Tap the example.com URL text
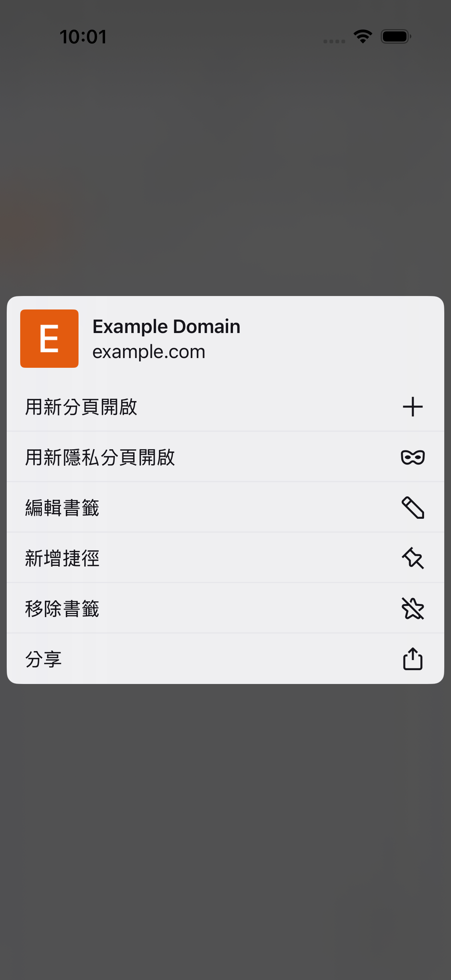 click(149, 351)
